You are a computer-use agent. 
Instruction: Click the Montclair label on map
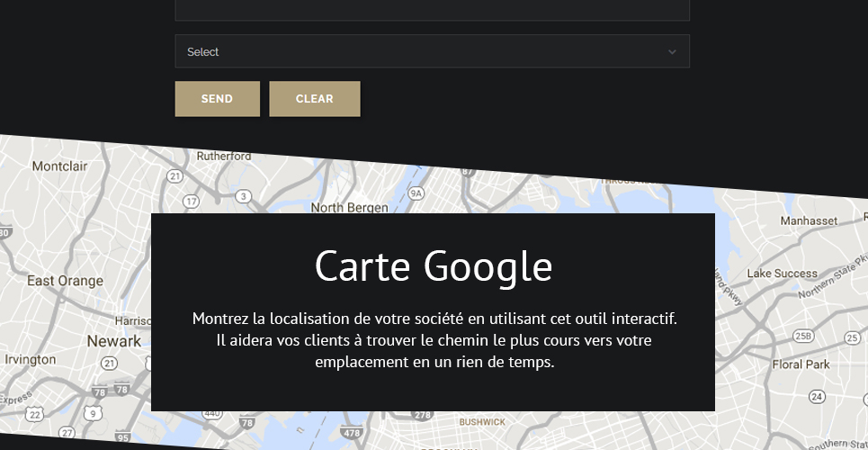tap(59, 166)
